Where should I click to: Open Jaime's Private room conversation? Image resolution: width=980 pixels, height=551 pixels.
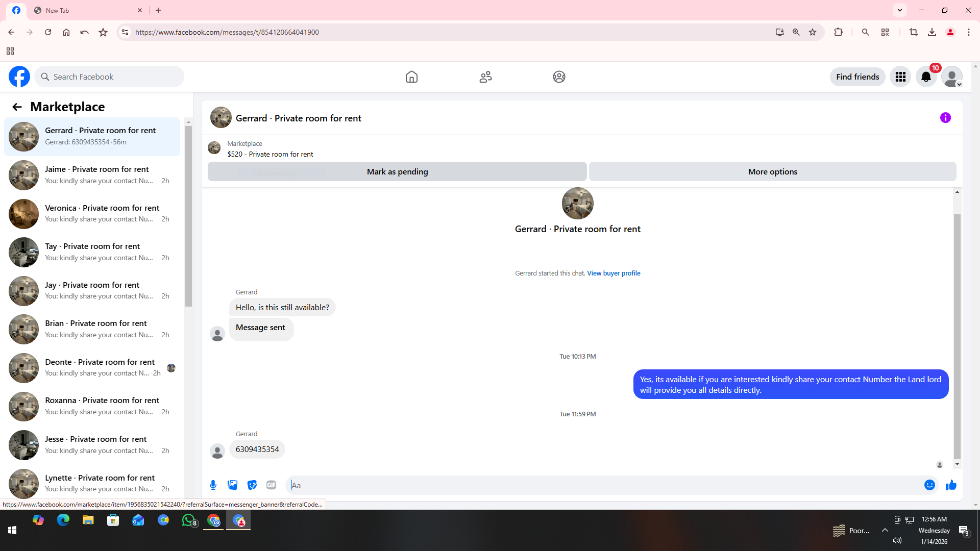tap(97, 175)
